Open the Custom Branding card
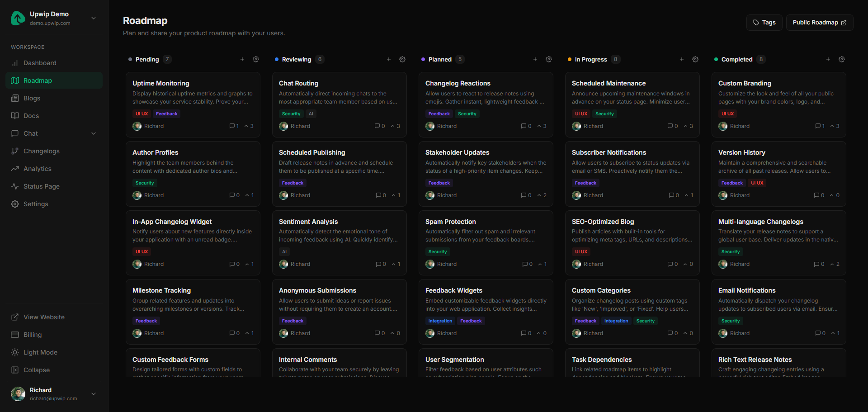Screen dimensions: 868x412 click(779, 105)
